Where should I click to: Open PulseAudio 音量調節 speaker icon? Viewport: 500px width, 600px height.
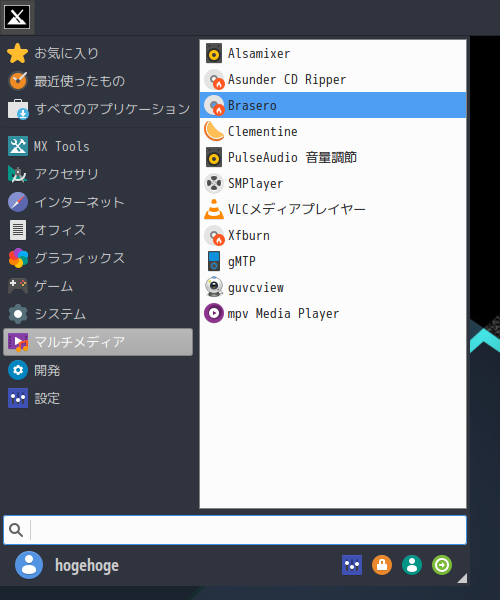pos(214,157)
